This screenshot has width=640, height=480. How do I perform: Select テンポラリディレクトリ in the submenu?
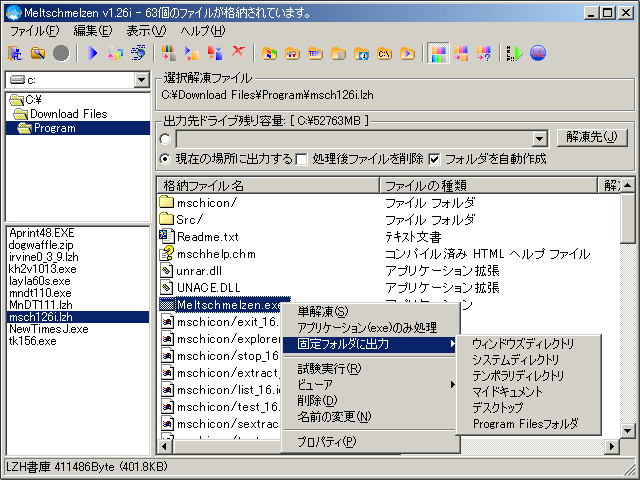[528, 376]
